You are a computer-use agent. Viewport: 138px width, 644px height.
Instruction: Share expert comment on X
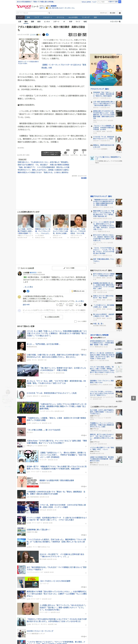24,291
